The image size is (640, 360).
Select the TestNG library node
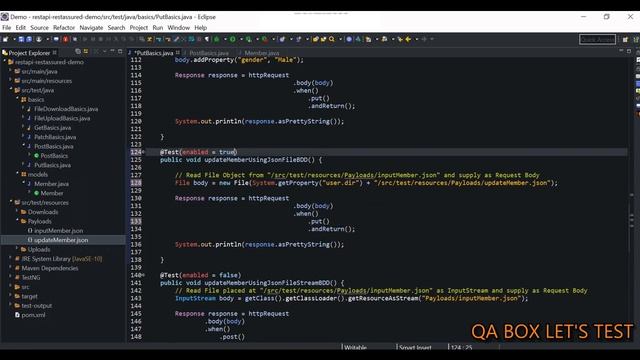tap(31, 278)
